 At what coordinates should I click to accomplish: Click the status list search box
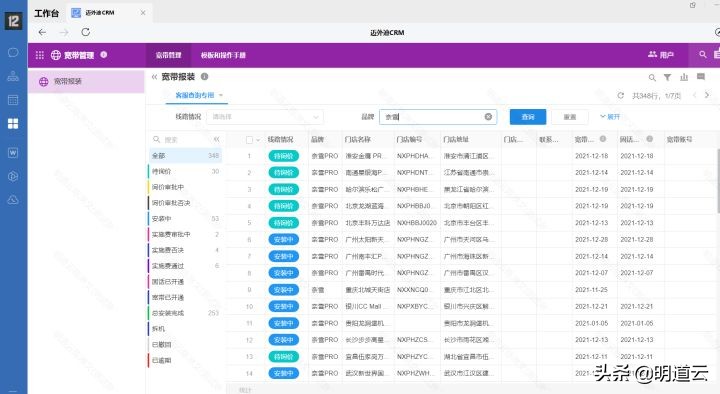tap(180, 139)
